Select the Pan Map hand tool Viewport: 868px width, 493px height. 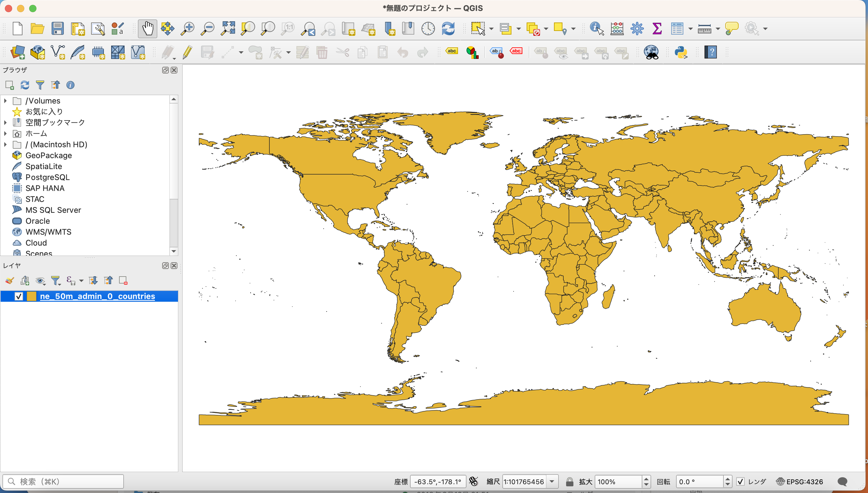(x=147, y=29)
